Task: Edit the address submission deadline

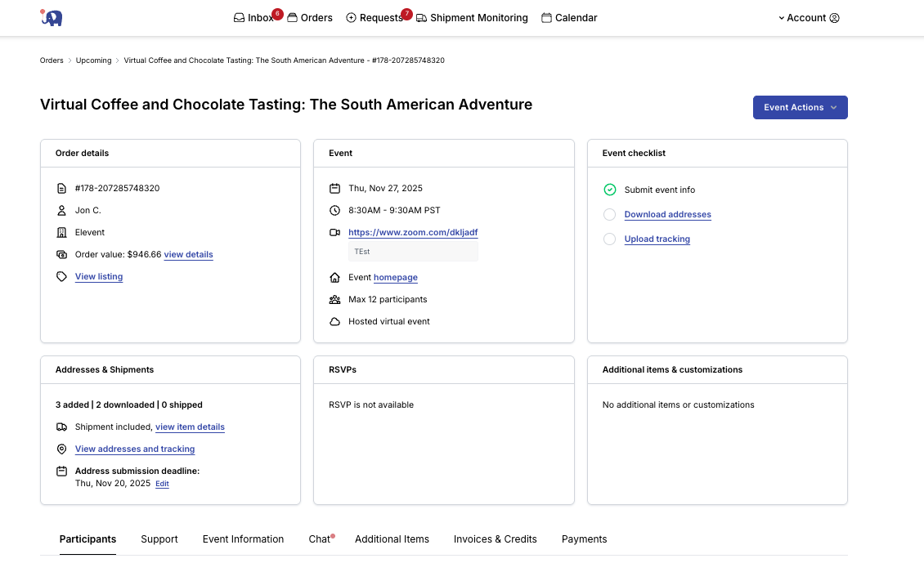Action: pyautogui.click(x=162, y=484)
